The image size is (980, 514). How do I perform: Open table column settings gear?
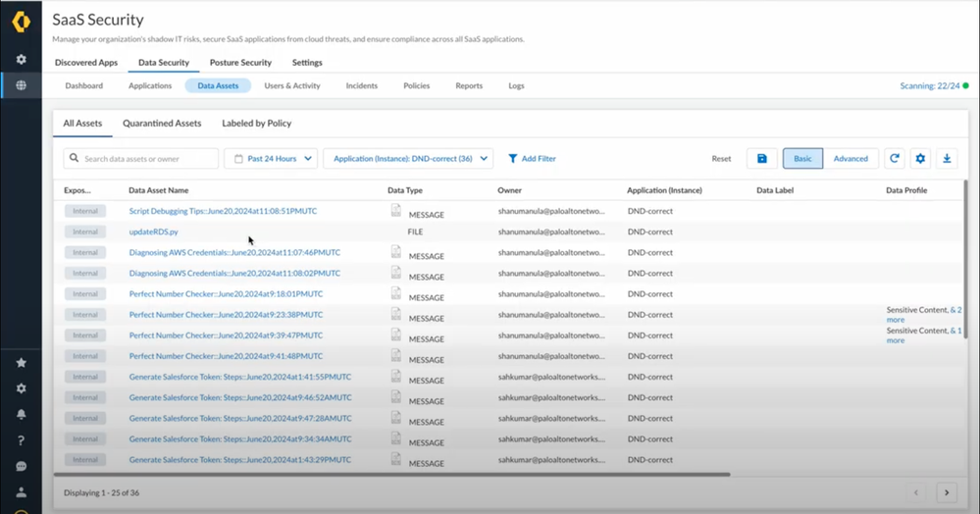(920, 159)
